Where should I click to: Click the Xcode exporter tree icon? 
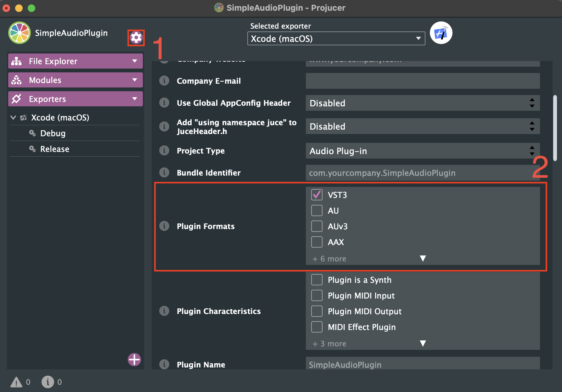[x=23, y=118]
